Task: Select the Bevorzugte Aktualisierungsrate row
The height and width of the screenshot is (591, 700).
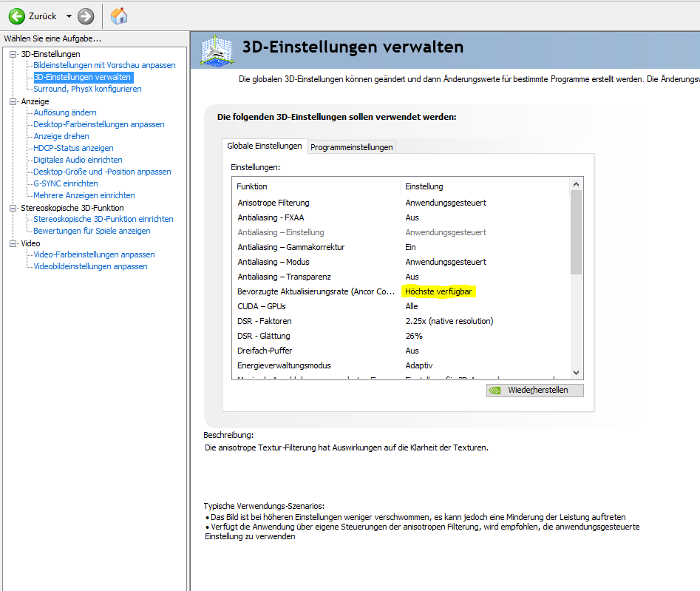Action: click(x=401, y=291)
